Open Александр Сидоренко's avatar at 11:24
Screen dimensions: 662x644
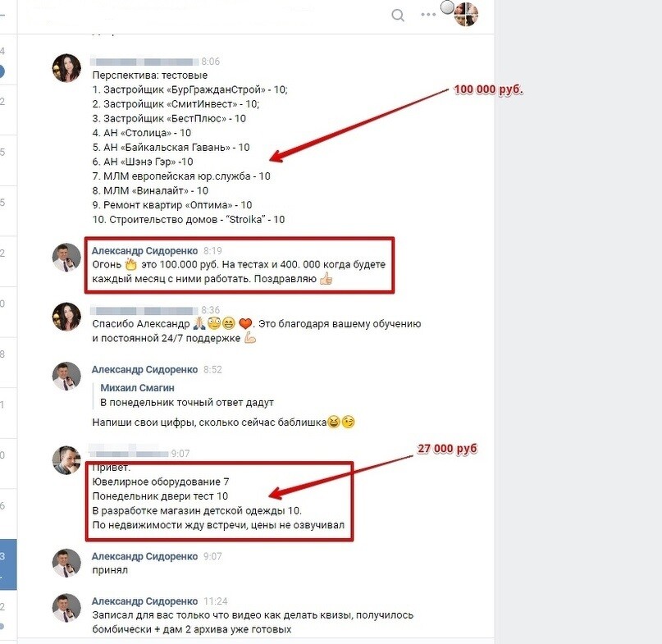point(66,608)
